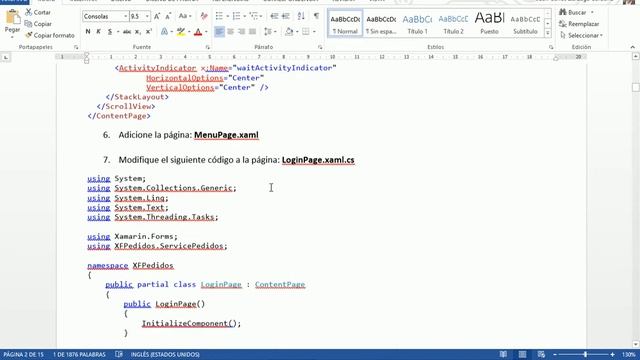The width and height of the screenshot is (640, 360).
Task: Zoom out with the minus button
Action: pyautogui.click(x=555, y=354)
